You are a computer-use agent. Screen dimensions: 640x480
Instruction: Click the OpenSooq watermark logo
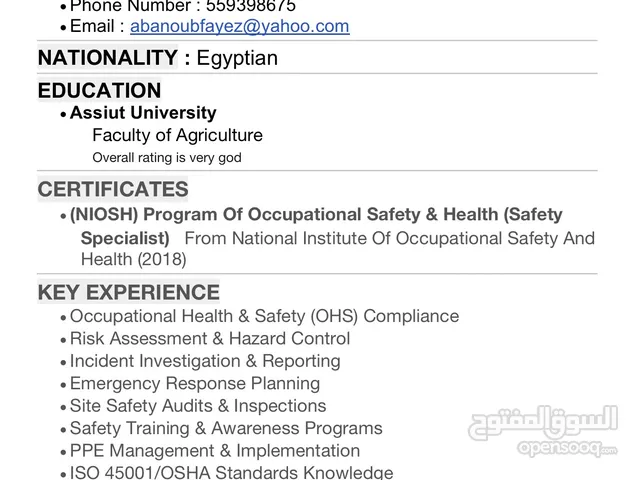543,423
